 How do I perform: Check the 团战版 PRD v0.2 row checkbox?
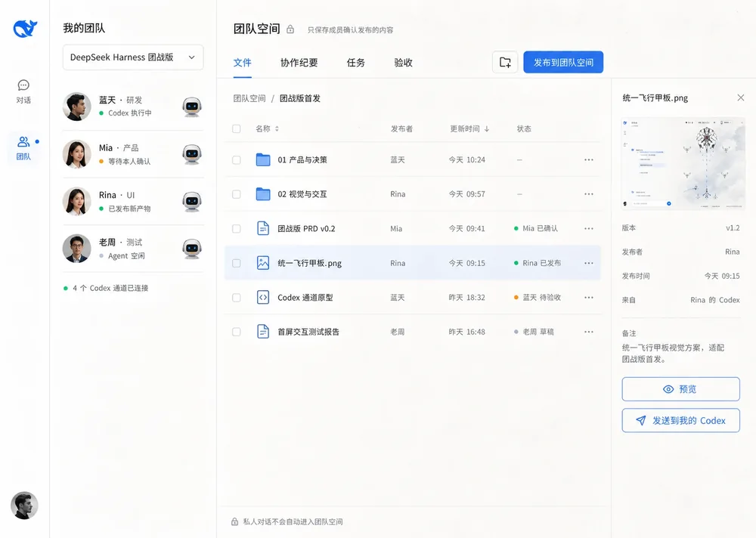[x=236, y=228]
